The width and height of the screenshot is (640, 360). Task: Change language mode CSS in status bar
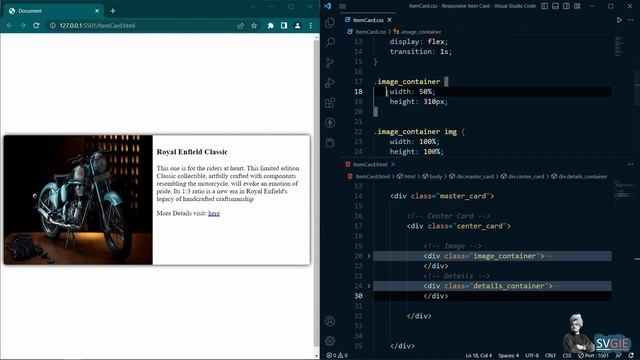pyautogui.click(x=567, y=356)
